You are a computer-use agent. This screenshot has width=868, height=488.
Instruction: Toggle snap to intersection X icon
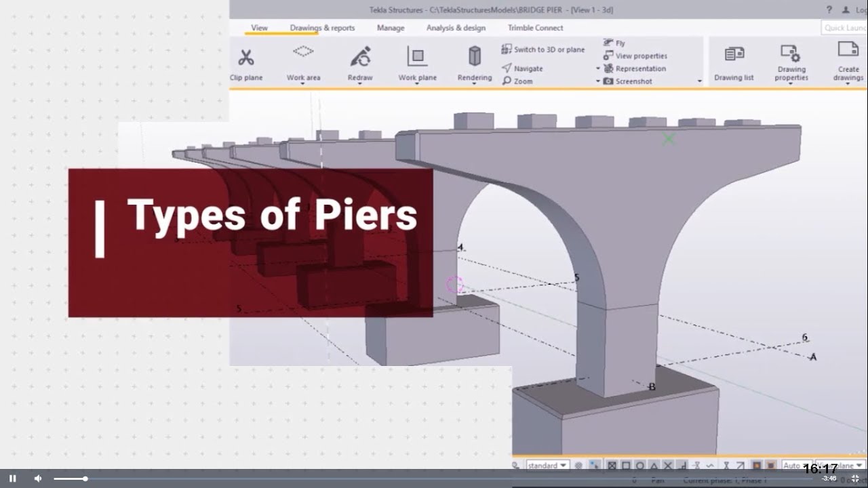click(x=668, y=466)
